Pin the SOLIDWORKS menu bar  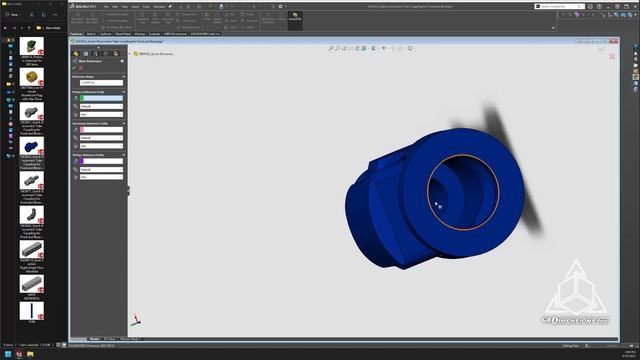(x=170, y=7)
